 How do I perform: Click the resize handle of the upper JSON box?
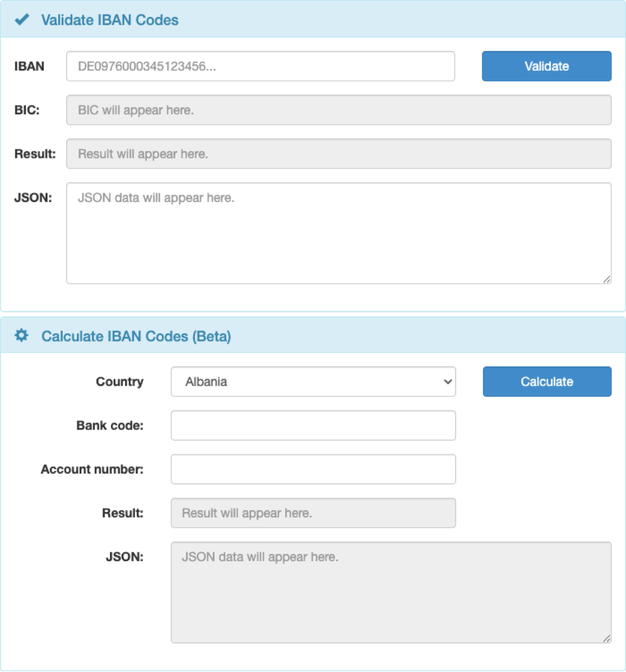pos(607,278)
